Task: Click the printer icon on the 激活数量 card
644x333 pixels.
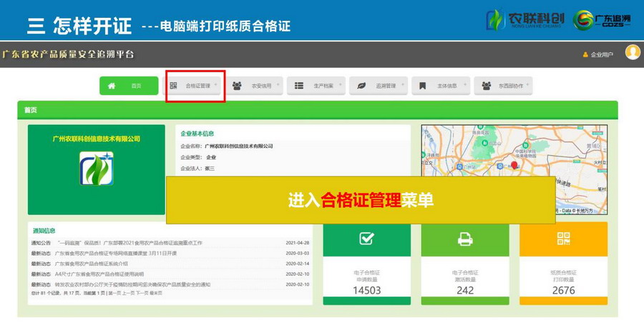Action: coord(465,239)
